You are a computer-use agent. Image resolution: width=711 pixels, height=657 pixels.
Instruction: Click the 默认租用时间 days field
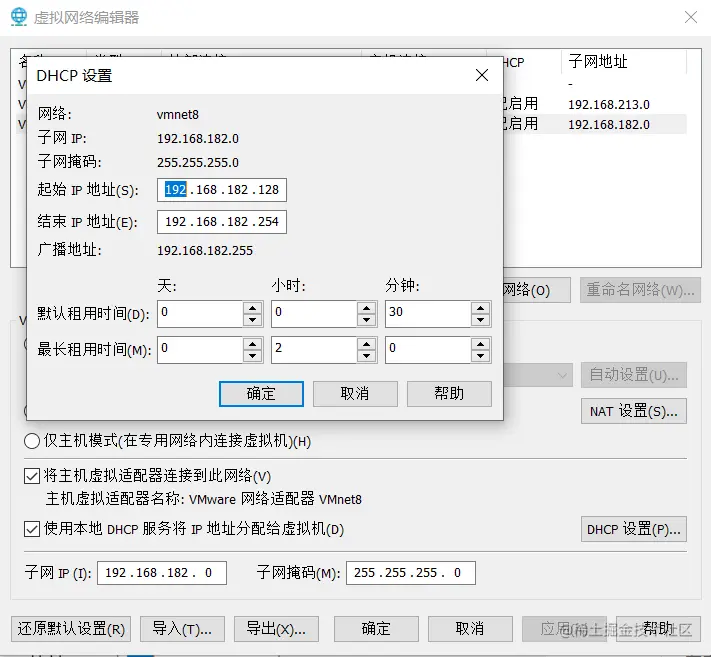pyautogui.click(x=200, y=314)
